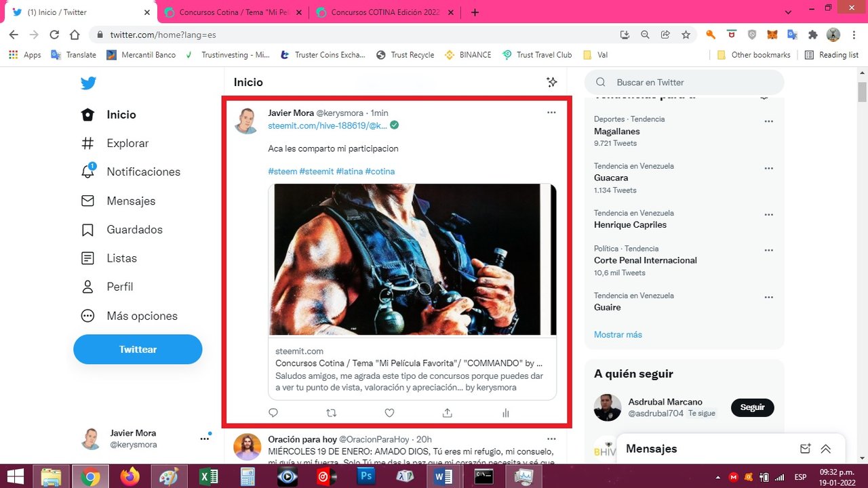
Task: Open Mensajes in the sidebar
Action: [x=118, y=201]
